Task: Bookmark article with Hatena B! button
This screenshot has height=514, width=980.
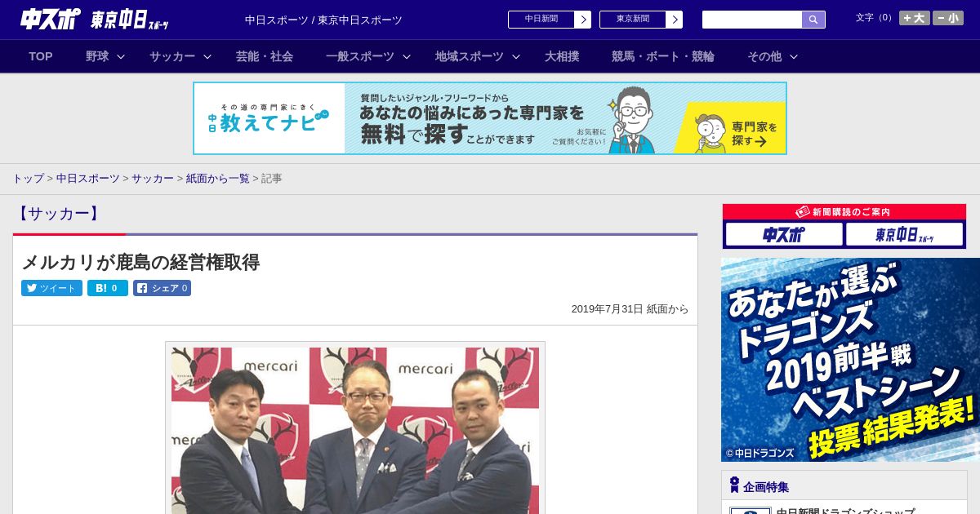Action: point(108,288)
